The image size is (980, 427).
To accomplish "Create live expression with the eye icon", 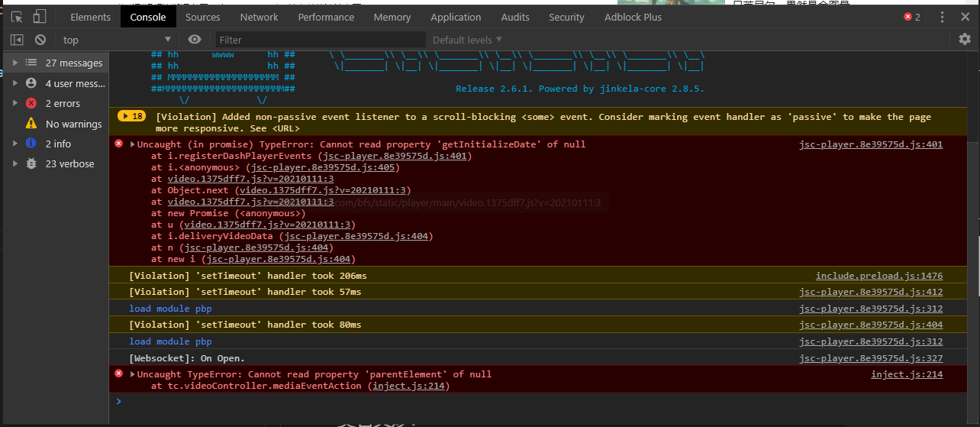I will point(195,40).
